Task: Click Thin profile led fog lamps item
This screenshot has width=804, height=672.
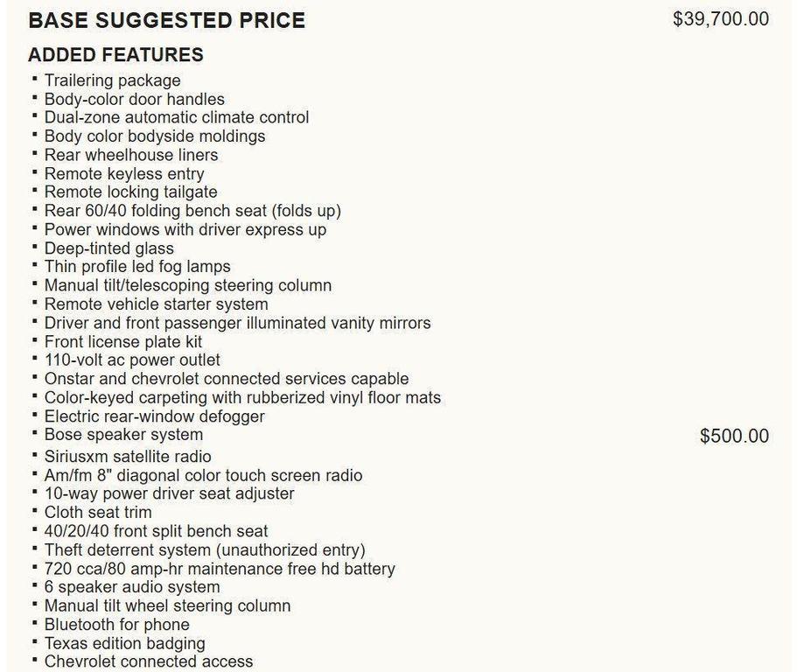Action: pyautogui.click(x=137, y=267)
